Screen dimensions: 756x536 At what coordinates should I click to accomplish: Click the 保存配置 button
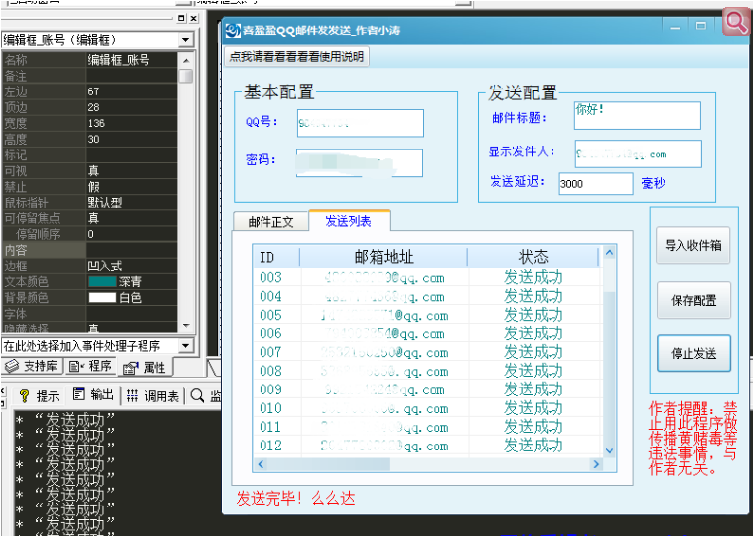coord(694,300)
